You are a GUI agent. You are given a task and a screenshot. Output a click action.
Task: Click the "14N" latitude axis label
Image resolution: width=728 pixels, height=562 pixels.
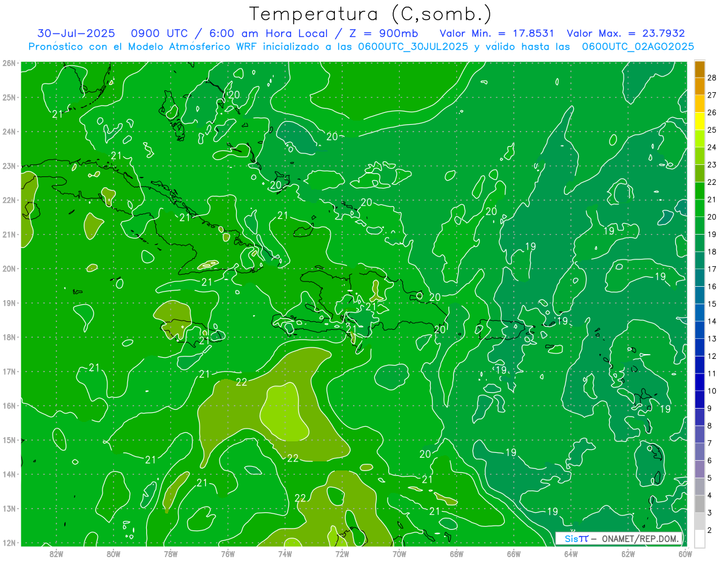(x=8, y=474)
